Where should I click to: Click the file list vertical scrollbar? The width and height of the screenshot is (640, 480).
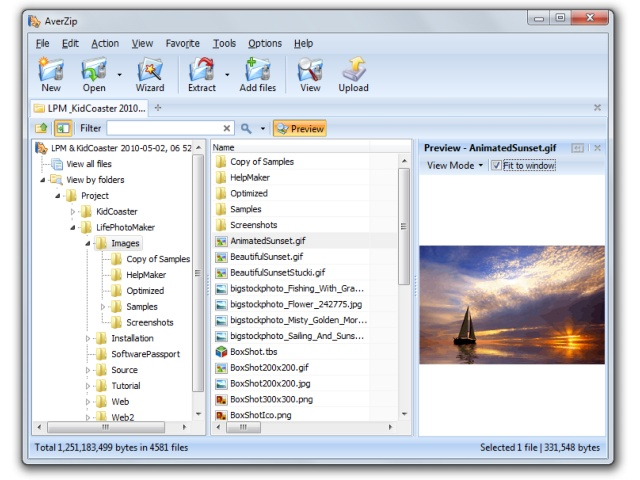(404, 227)
